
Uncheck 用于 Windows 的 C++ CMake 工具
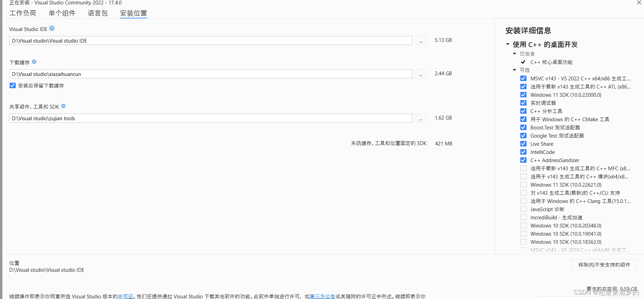coord(523,119)
